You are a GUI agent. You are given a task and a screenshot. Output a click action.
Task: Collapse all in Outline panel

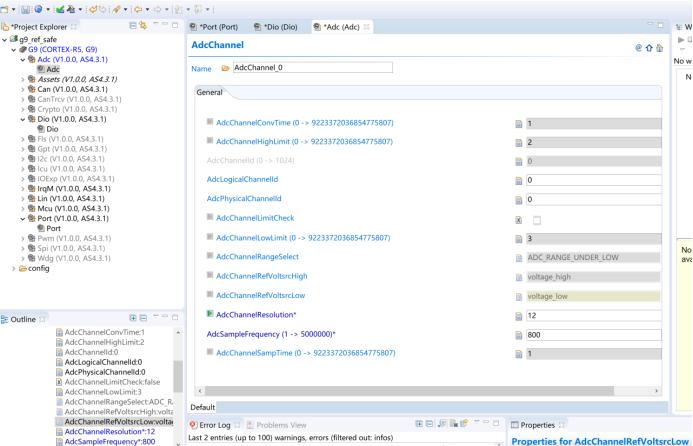pos(143,318)
